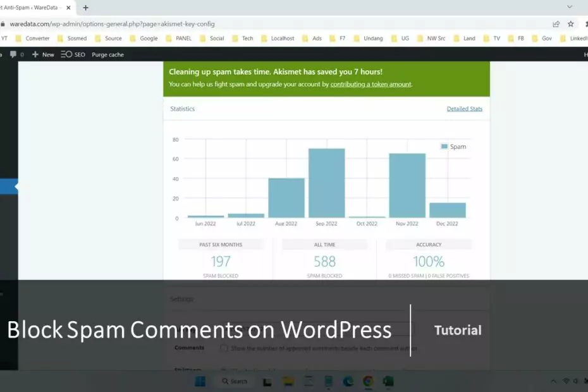Expand the browser tab search chevron
The height and width of the screenshot is (392, 588).
pyautogui.click(x=572, y=8)
